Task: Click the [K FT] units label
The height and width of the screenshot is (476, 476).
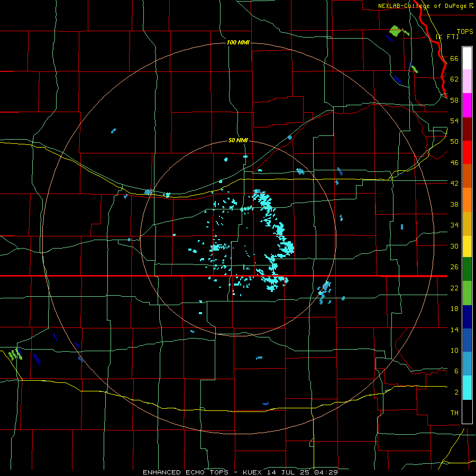Action: [447, 36]
